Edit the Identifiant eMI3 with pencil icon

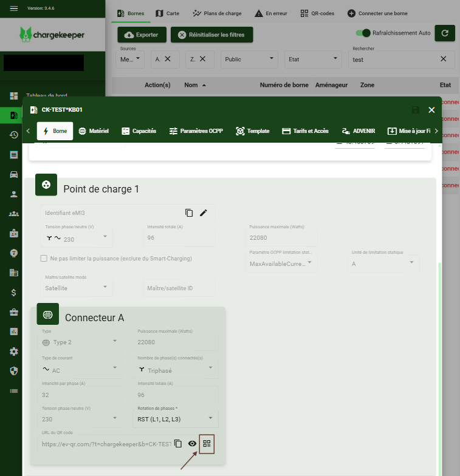[204, 212]
